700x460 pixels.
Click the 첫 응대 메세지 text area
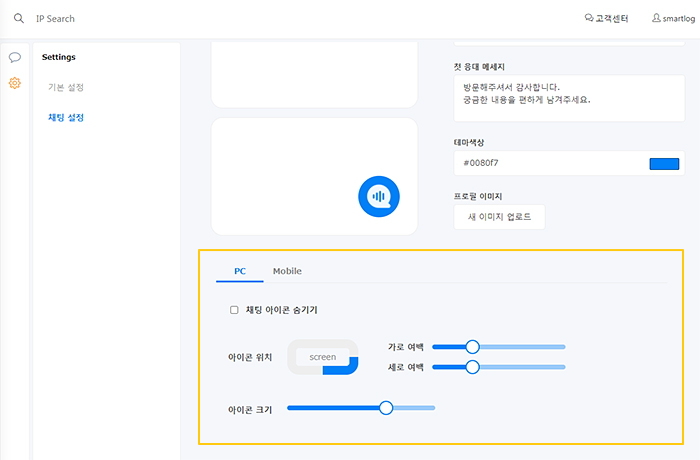[569, 98]
